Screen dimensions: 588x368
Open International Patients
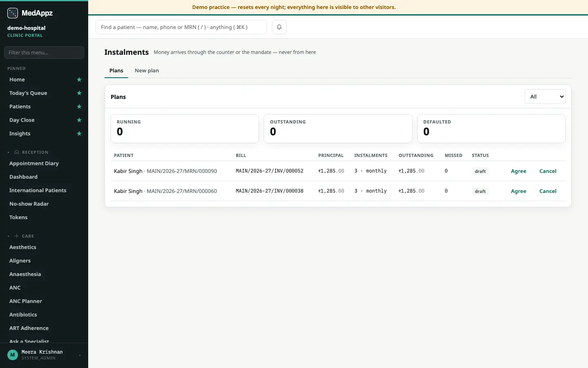[x=38, y=191]
